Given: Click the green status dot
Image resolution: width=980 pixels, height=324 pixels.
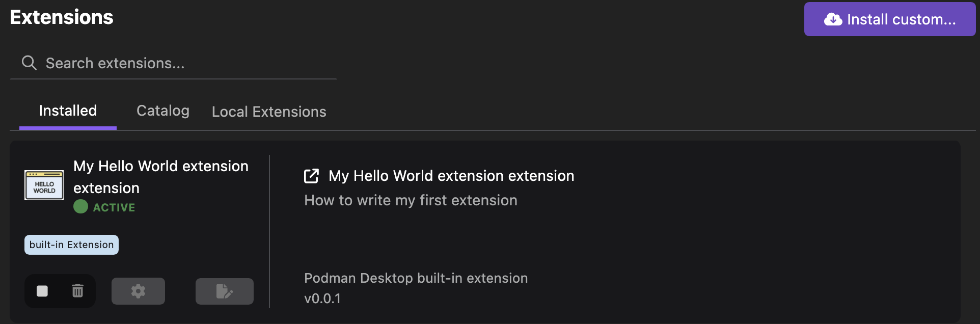Looking at the screenshot, I should 81,207.
